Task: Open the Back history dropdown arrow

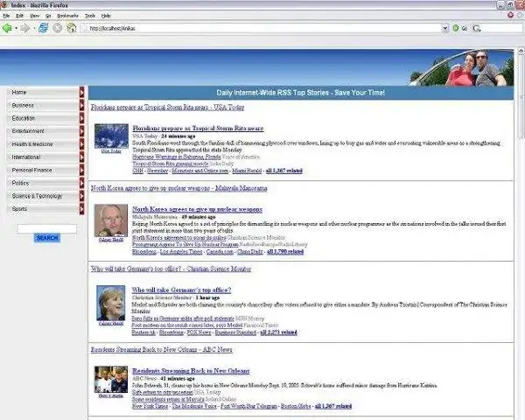Action: click(x=16, y=29)
